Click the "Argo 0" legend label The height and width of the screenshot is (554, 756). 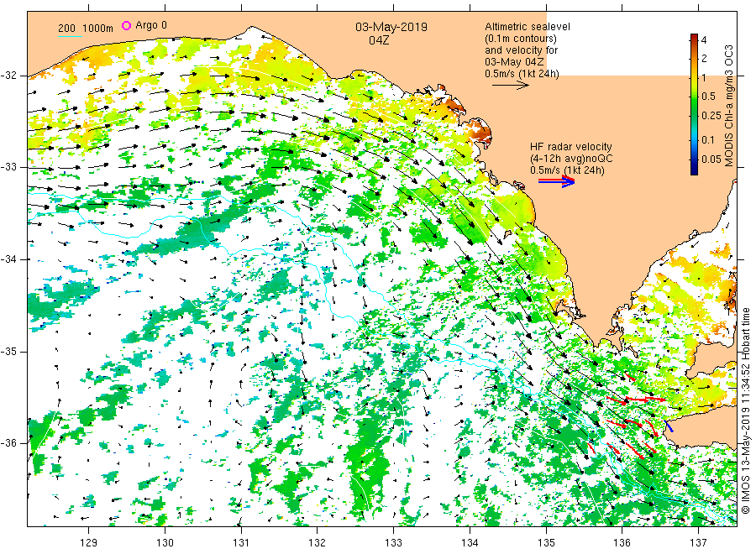151,25
